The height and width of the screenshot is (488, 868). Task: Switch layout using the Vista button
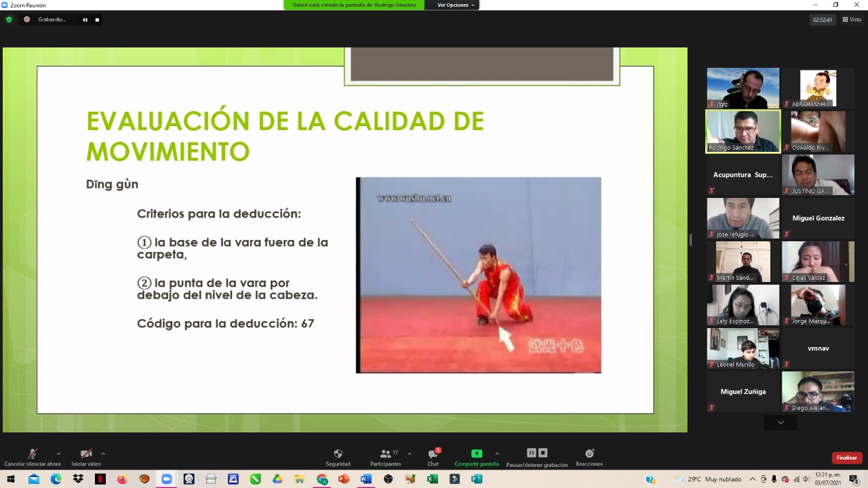point(851,20)
